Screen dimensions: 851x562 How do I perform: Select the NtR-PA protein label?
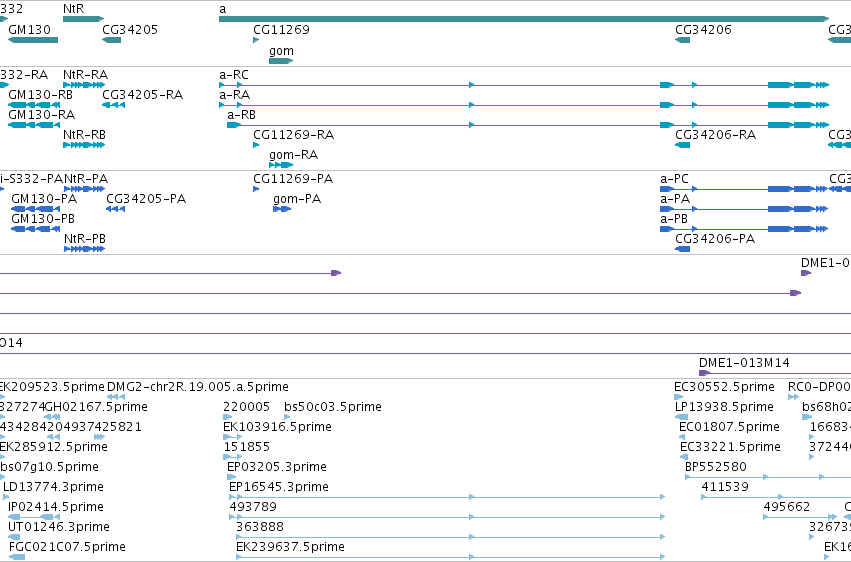(x=86, y=178)
